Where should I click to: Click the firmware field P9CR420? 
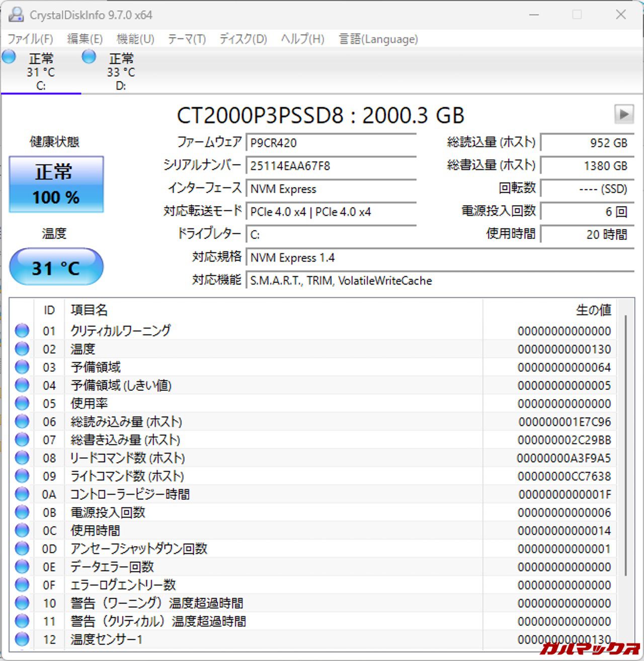tap(331, 143)
